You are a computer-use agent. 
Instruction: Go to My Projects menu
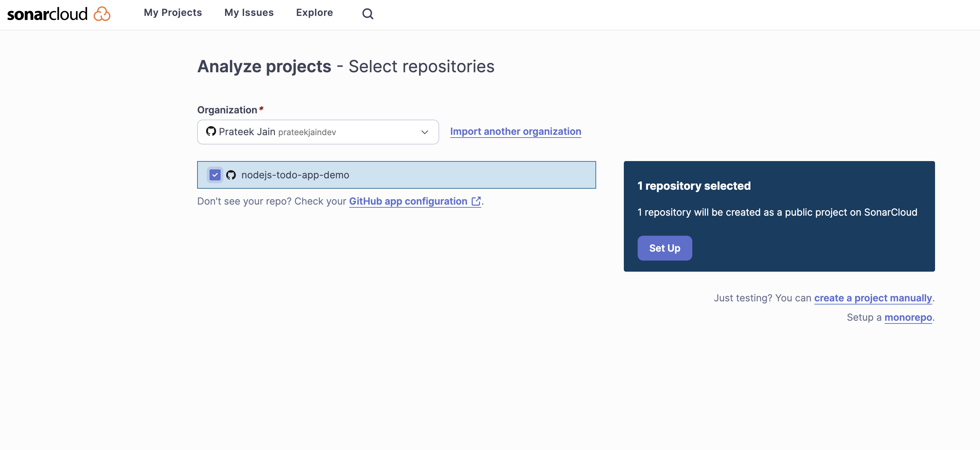pos(173,12)
